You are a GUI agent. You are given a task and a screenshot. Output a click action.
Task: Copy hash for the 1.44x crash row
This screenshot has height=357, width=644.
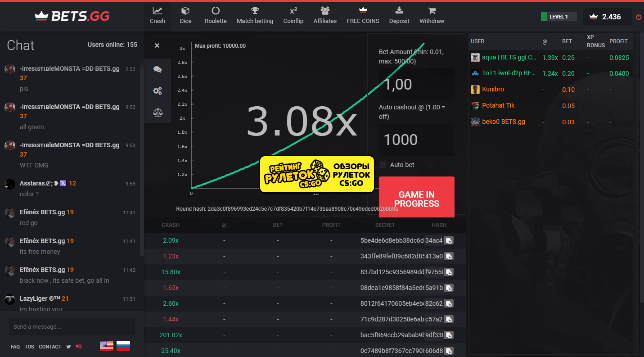click(449, 319)
